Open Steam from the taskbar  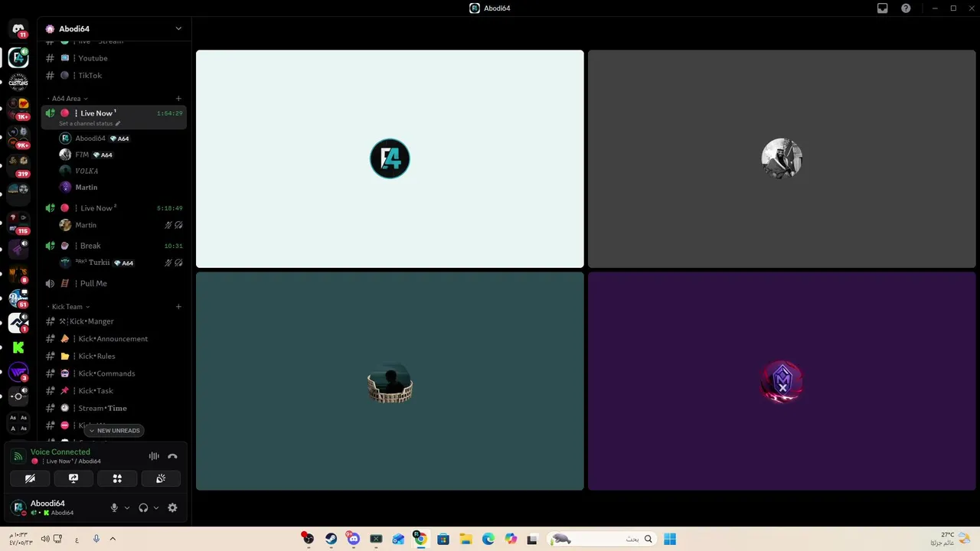(331, 539)
